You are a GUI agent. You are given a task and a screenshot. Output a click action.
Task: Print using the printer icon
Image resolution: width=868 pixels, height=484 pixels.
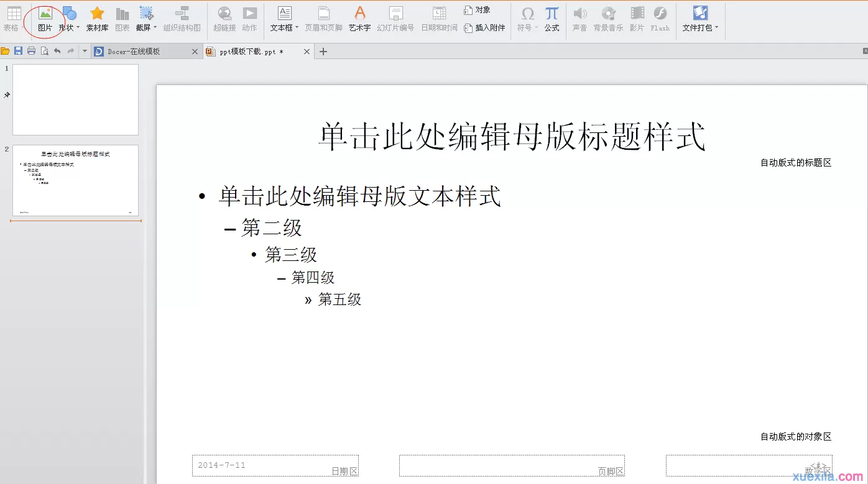(31, 51)
